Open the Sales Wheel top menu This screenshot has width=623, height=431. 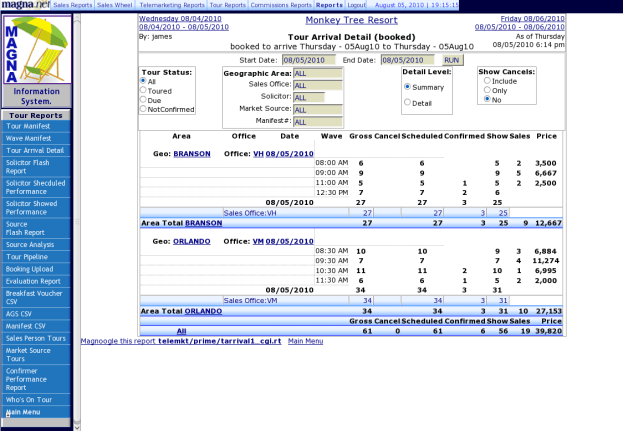click(114, 5)
